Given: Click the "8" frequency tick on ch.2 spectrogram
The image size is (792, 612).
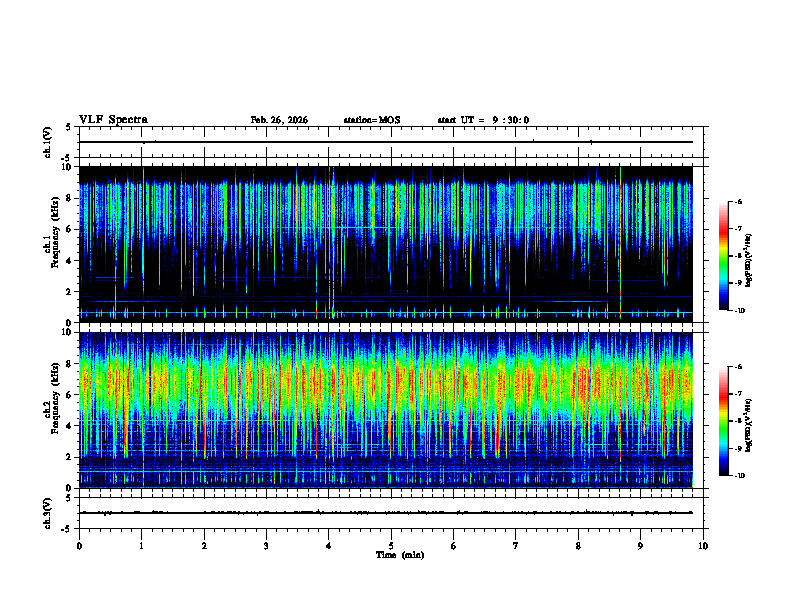Looking at the screenshot, I should (70, 364).
